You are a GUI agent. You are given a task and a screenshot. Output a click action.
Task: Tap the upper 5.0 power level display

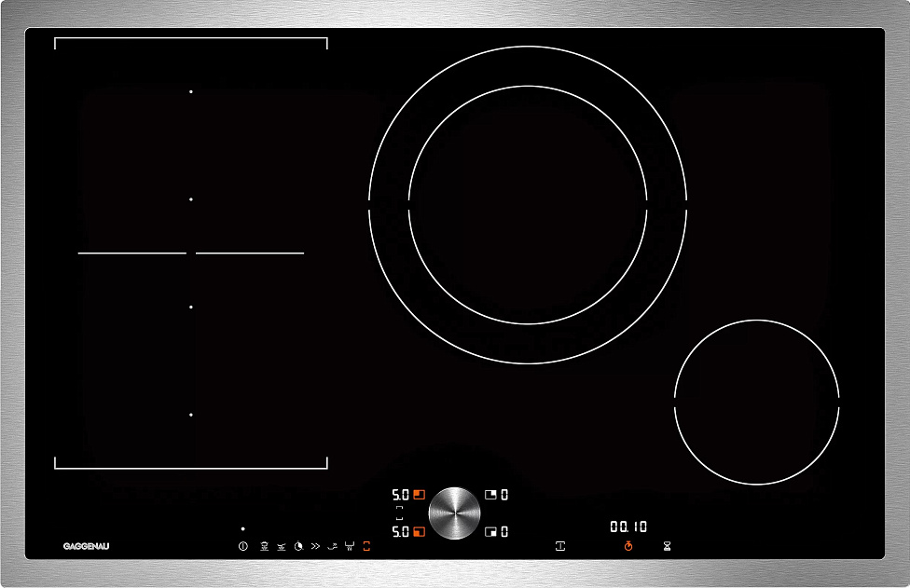click(400, 495)
